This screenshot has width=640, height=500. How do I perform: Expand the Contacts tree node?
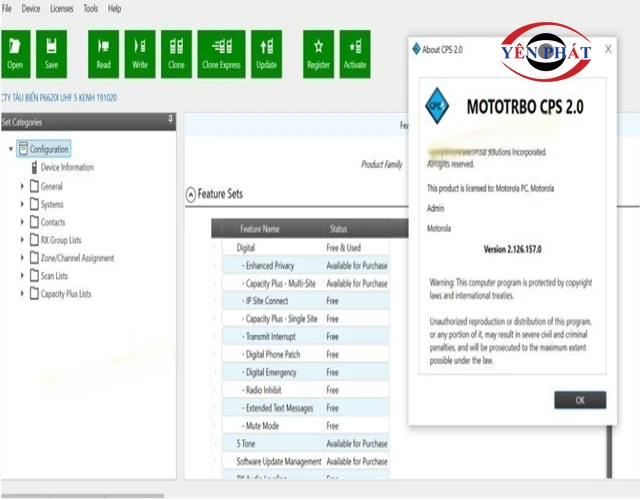[22, 222]
